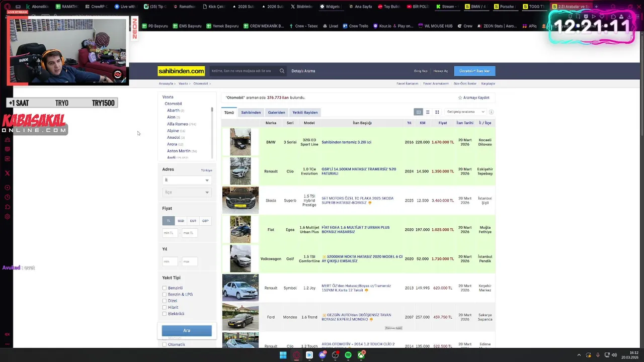The width and height of the screenshot is (644, 362).
Task: Sort by İlan Tarihi column header
Action: click(x=465, y=123)
